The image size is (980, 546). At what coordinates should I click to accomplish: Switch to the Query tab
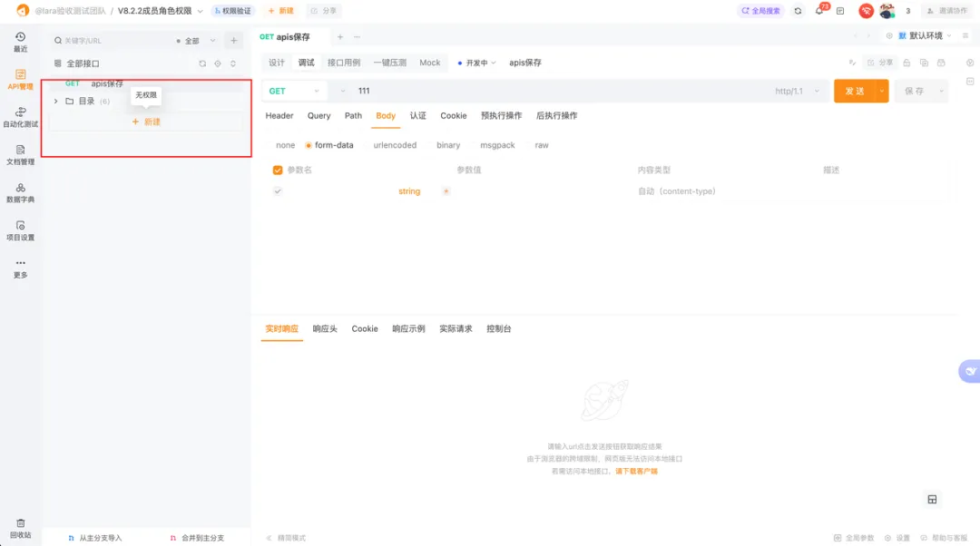pos(318,115)
